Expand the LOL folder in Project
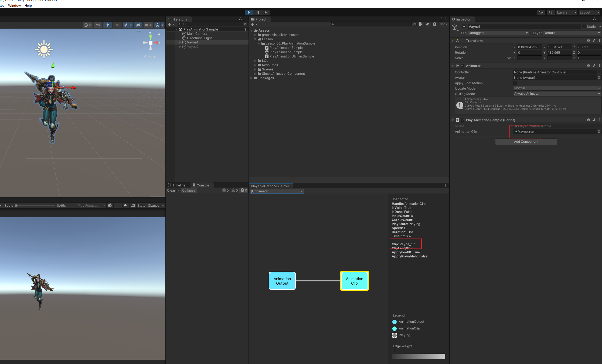This screenshot has height=364, width=602. click(255, 61)
